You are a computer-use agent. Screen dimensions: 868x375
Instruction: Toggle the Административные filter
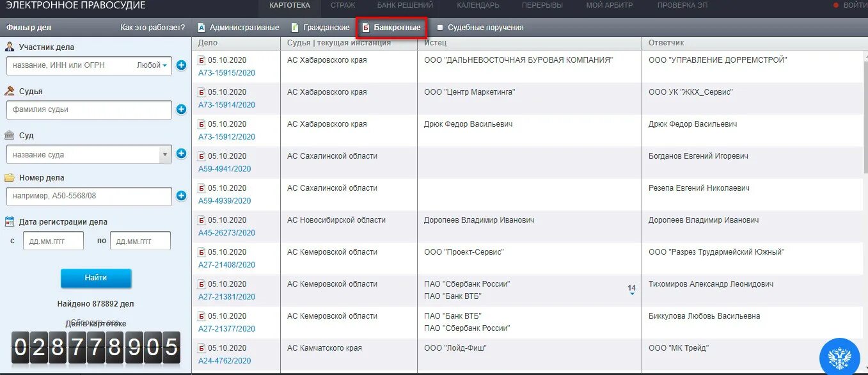pos(239,28)
